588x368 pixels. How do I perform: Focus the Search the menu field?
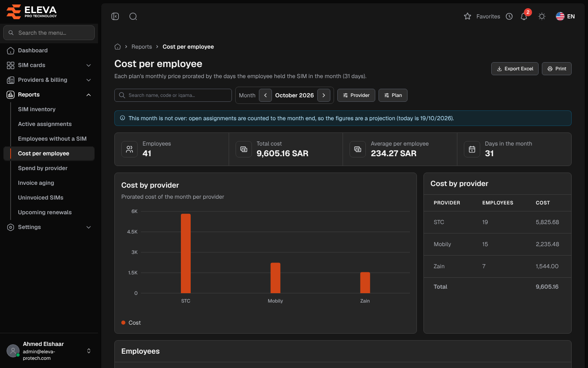(49, 33)
